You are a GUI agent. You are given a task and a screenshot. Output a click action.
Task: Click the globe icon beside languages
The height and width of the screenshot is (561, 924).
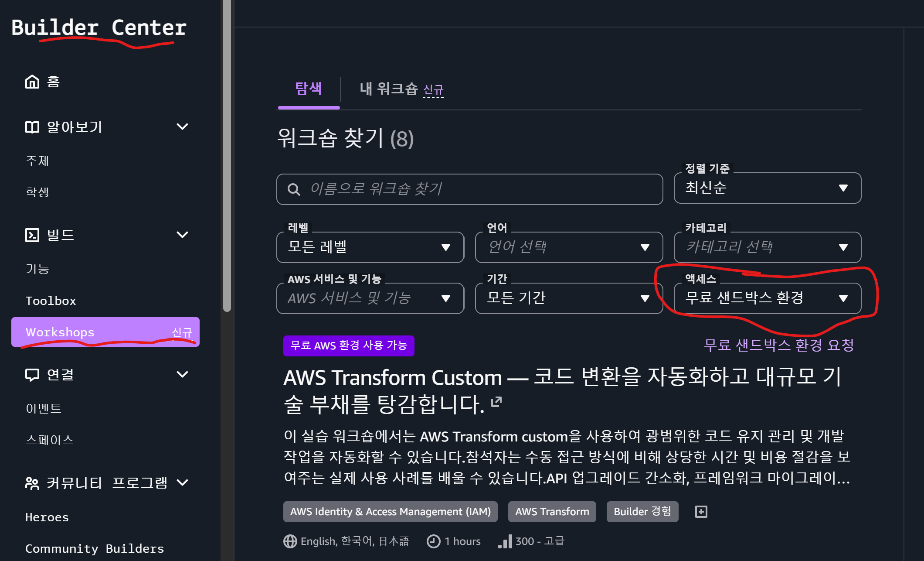point(290,541)
